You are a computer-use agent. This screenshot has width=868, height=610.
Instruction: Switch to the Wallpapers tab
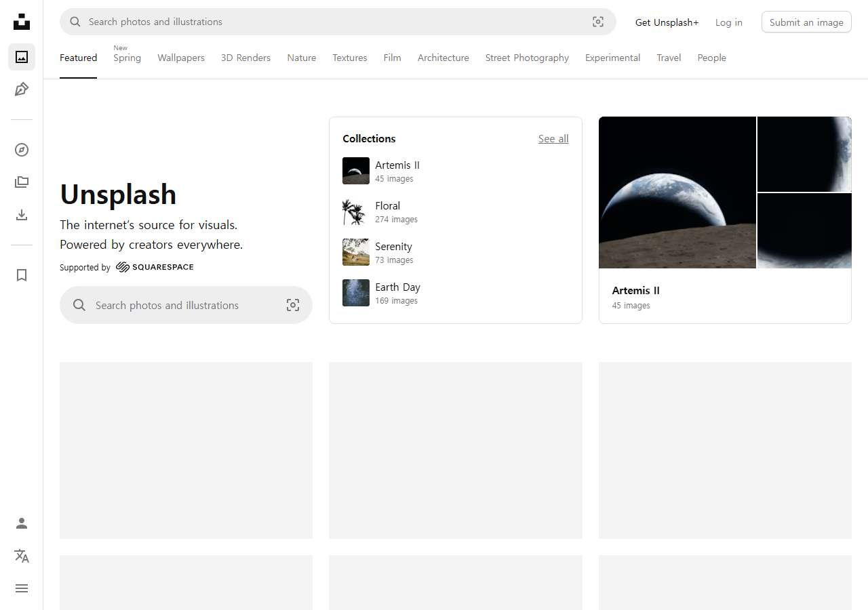(181, 58)
